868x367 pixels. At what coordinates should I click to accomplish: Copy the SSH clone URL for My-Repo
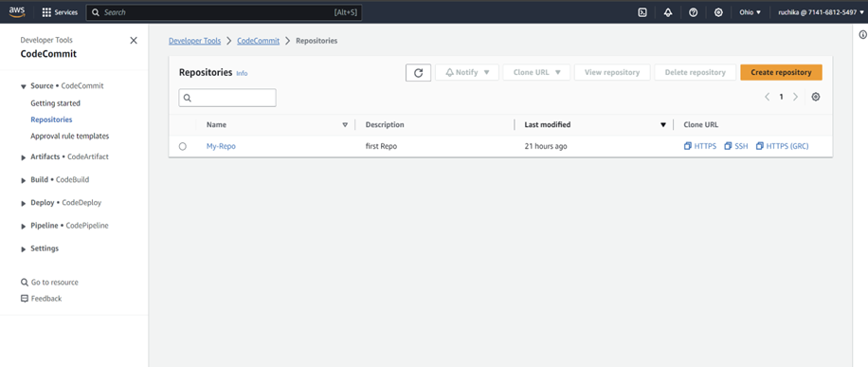(736, 146)
